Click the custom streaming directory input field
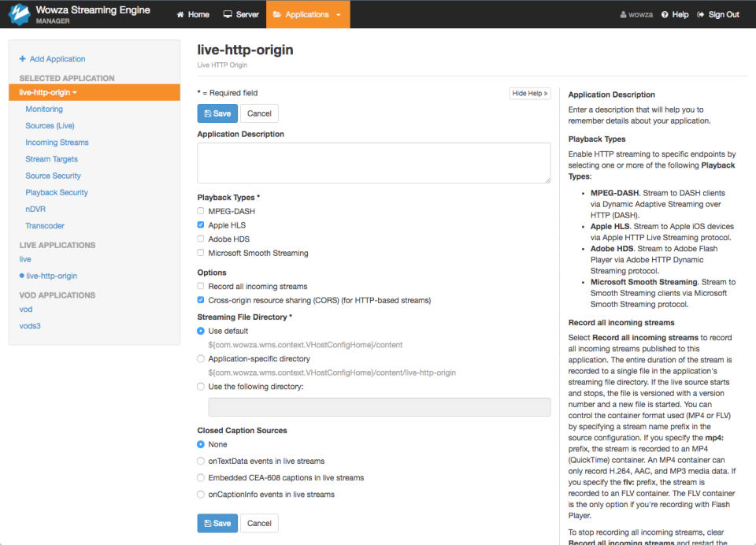Viewport: 756px width, 545px height. pos(380,407)
